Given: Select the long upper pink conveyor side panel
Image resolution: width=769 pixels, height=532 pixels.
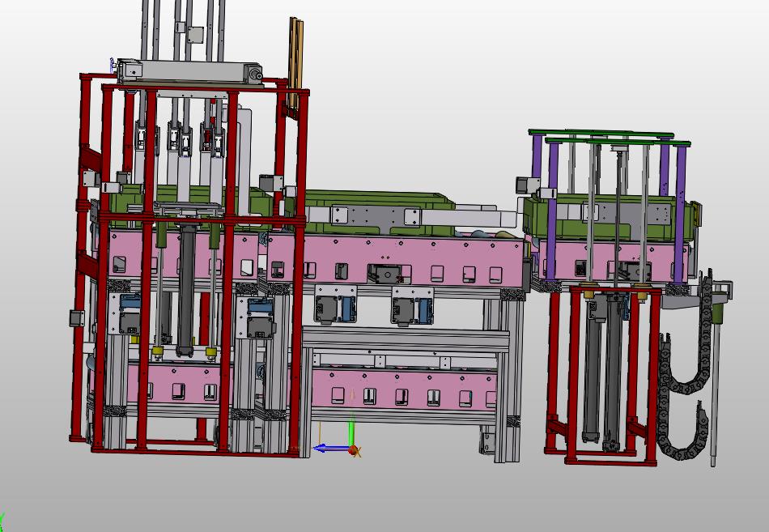Looking at the screenshot, I should (395, 261).
